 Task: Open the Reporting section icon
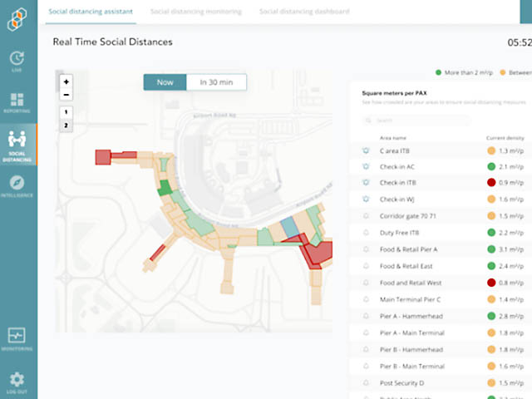[x=18, y=103]
